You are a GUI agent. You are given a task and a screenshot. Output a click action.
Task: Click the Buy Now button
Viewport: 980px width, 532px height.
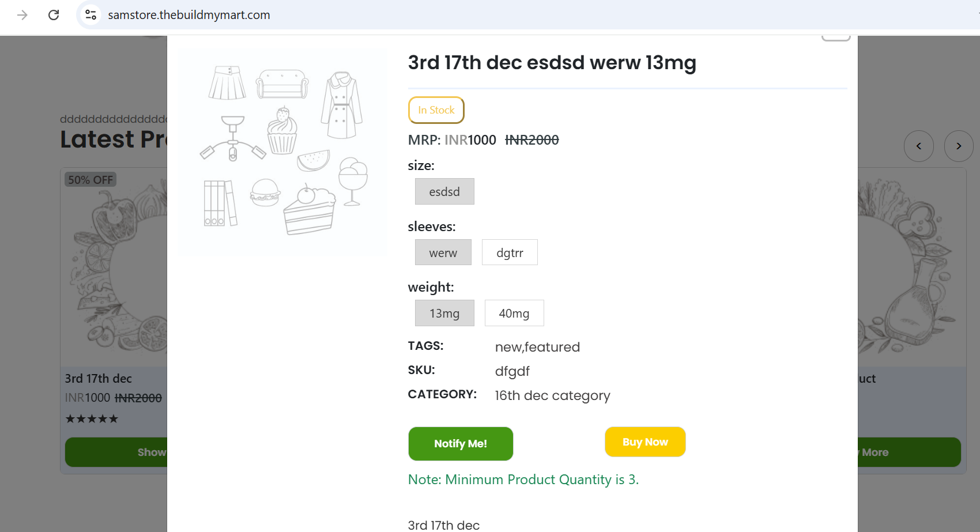tap(645, 442)
